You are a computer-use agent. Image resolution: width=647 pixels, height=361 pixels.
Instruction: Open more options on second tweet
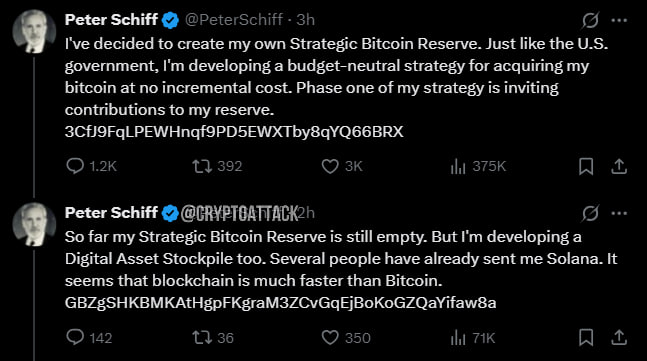(619, 213)
